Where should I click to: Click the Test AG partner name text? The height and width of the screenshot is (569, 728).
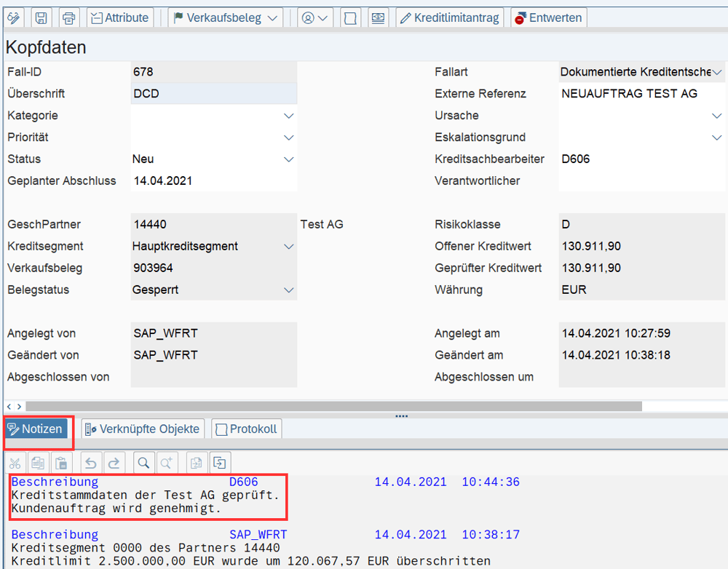coord(322,225)
